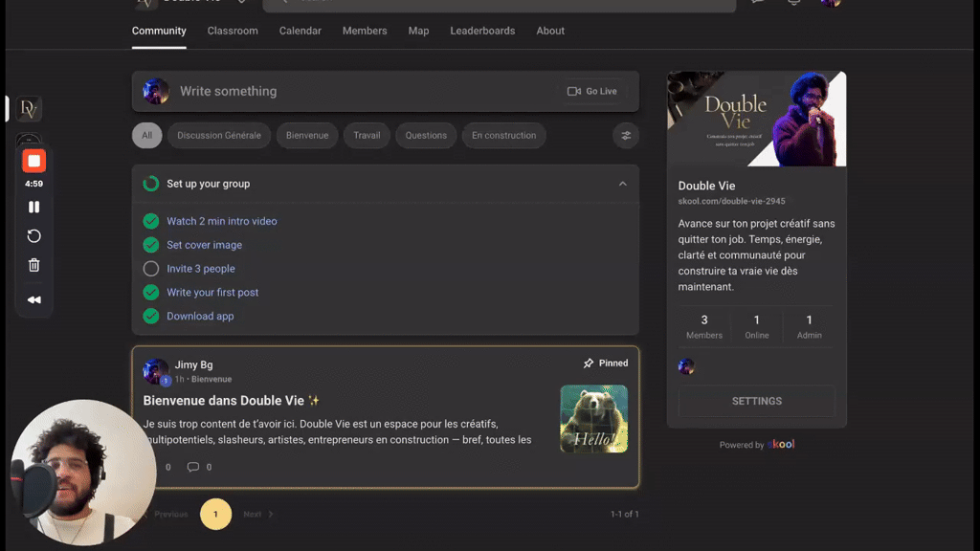
Task: Open the Leaderboards tab
Action: pyautogui.click(x=482, y=31)
